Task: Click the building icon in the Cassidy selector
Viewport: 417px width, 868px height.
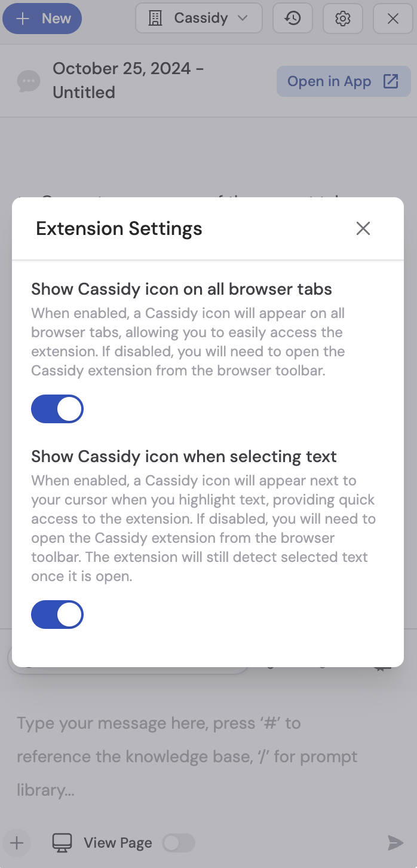Action: [x=155, y=19]
